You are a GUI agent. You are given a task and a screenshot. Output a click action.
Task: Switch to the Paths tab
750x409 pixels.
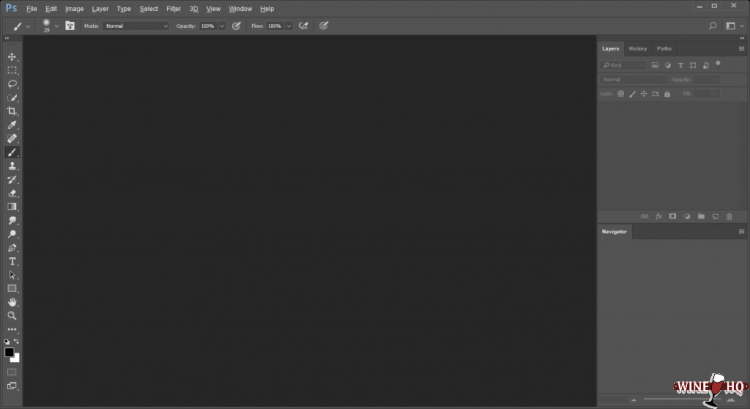(x=664, y=48)
